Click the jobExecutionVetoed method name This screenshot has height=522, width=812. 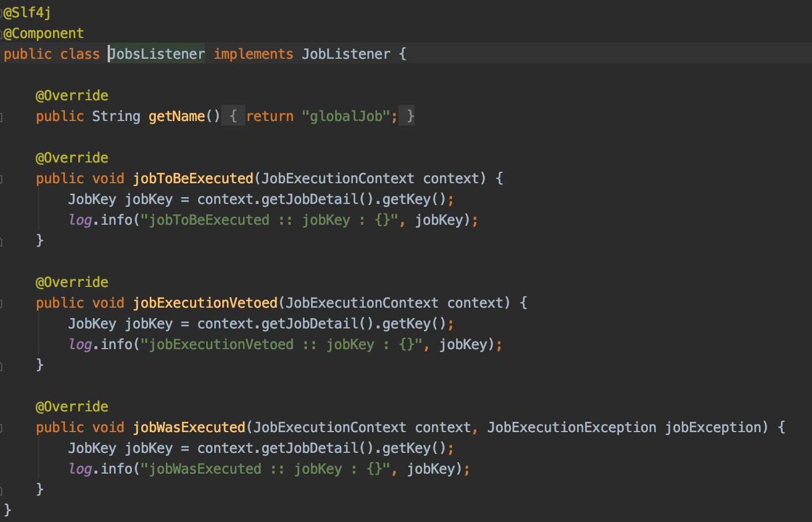pos(205,303)
